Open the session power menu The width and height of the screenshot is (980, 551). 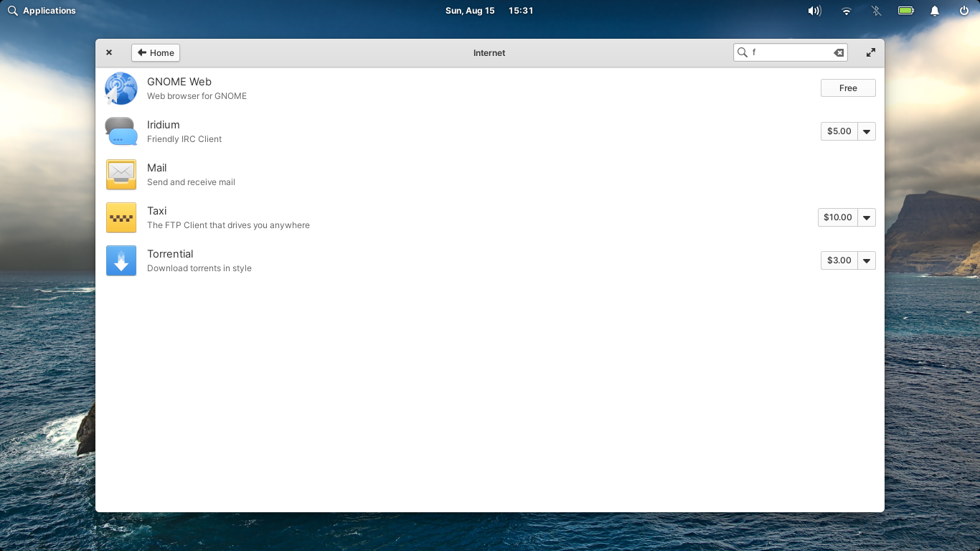[x=964, y=11]
